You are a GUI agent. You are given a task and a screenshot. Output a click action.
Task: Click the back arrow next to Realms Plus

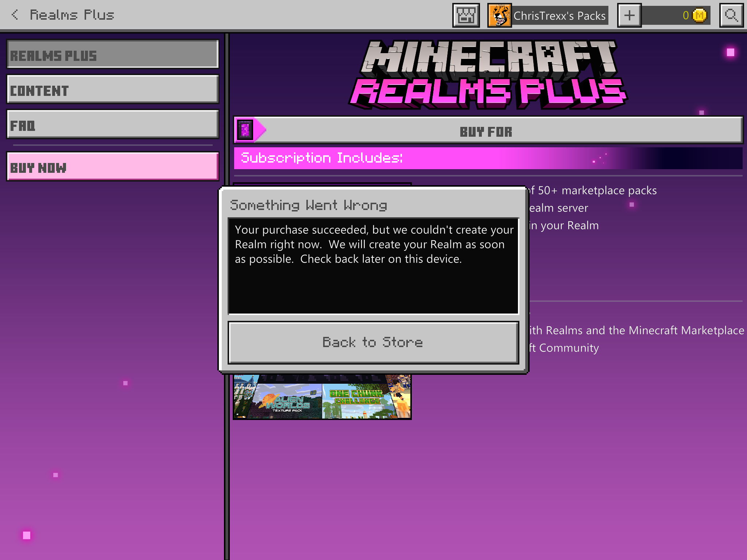pyautogui.click(x=15, y=15)
